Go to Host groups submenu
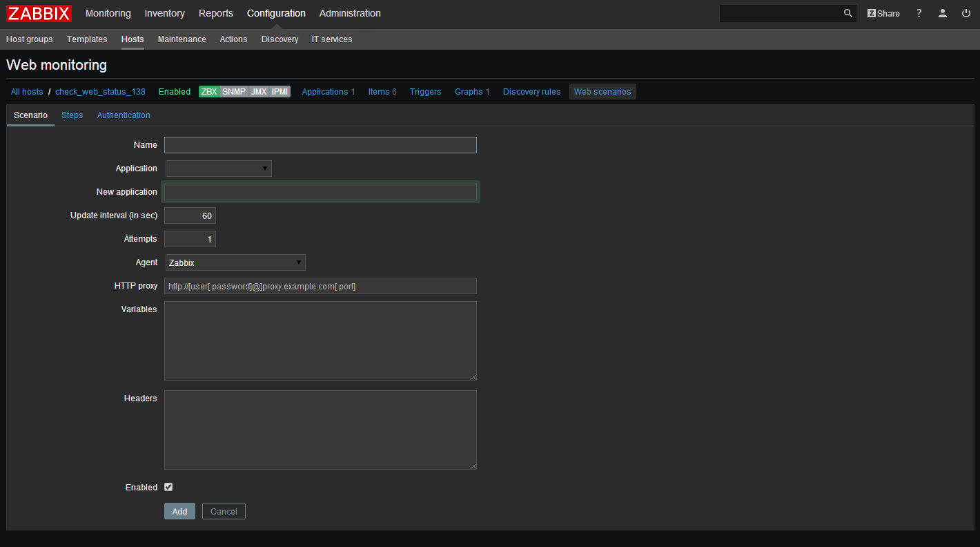The image size is (980, 547). point(30,39)
